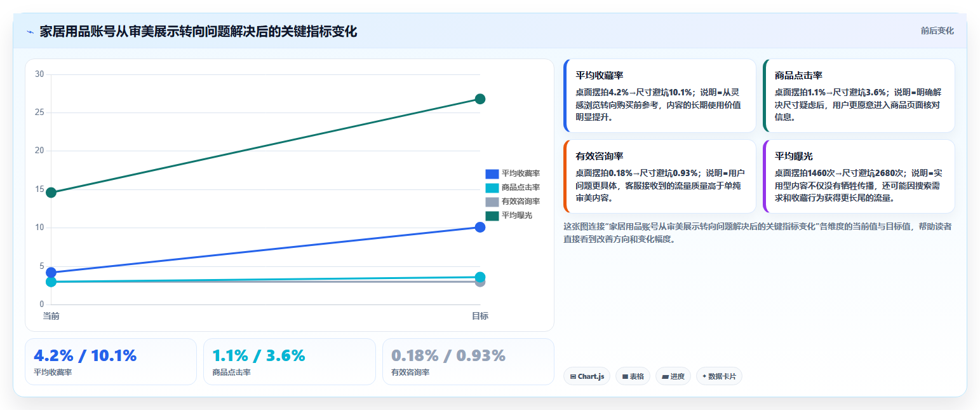
Task: Click the 数据卡片 tag
Action: (719, 376)
